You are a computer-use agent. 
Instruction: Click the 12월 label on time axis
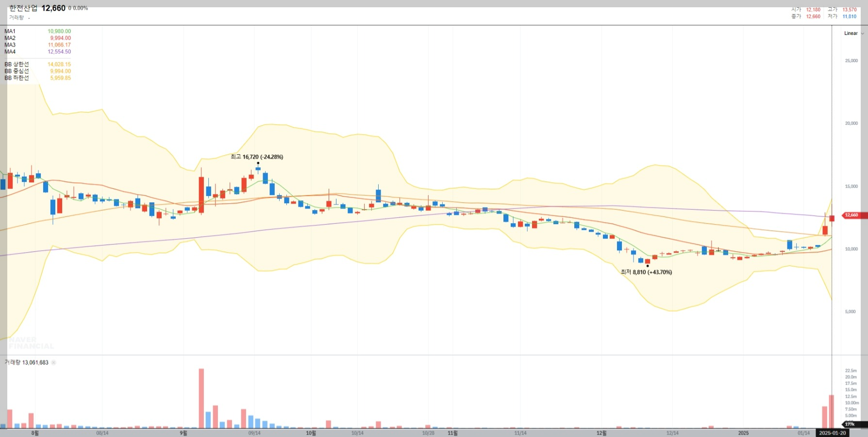click(x=601, y=433)
